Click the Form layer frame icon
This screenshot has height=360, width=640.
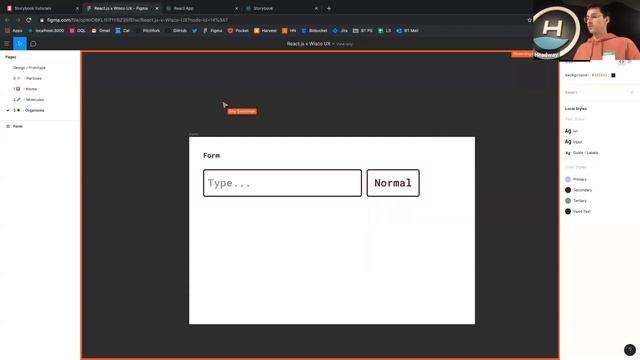coord(8,127)
